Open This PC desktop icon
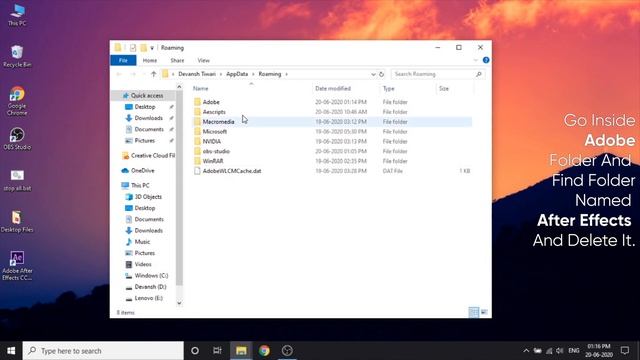Screen dimensions: 640x360 [x=17, y=15]
